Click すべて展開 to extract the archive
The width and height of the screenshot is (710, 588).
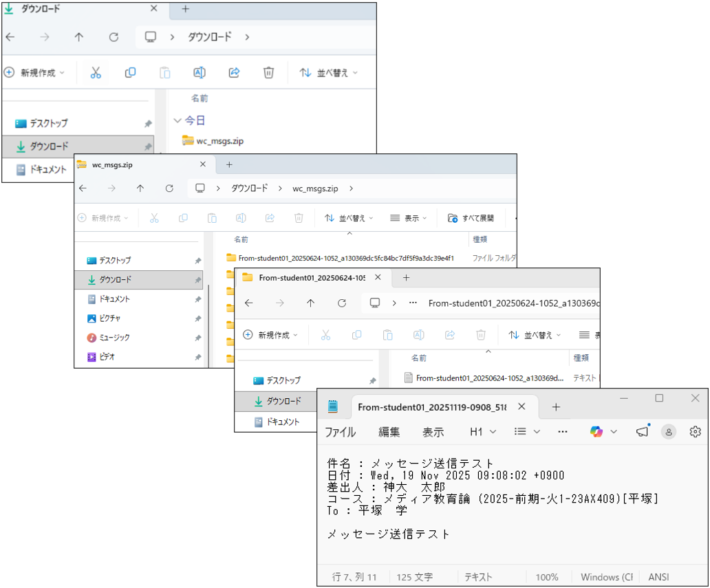click(x=477, y=217)
